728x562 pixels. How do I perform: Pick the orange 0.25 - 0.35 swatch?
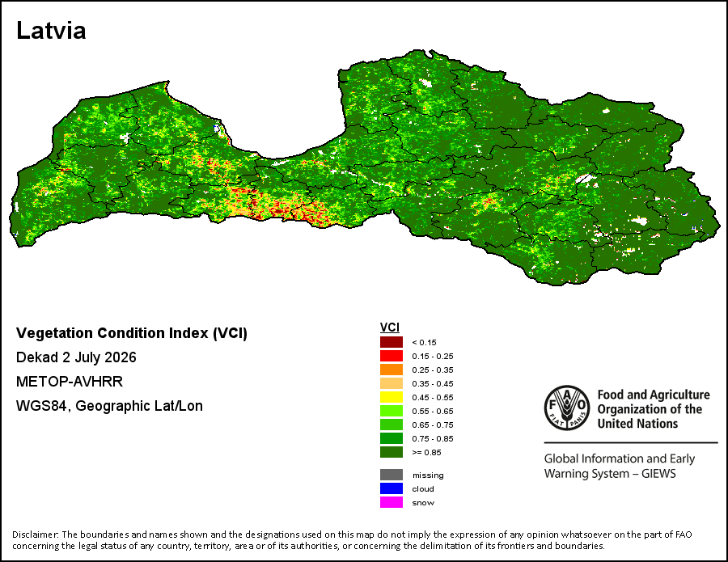point(392,370)
